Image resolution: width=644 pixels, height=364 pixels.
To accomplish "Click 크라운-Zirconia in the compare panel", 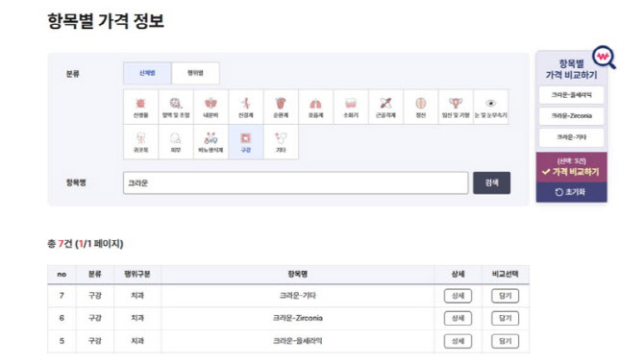I will coord(571,116).
